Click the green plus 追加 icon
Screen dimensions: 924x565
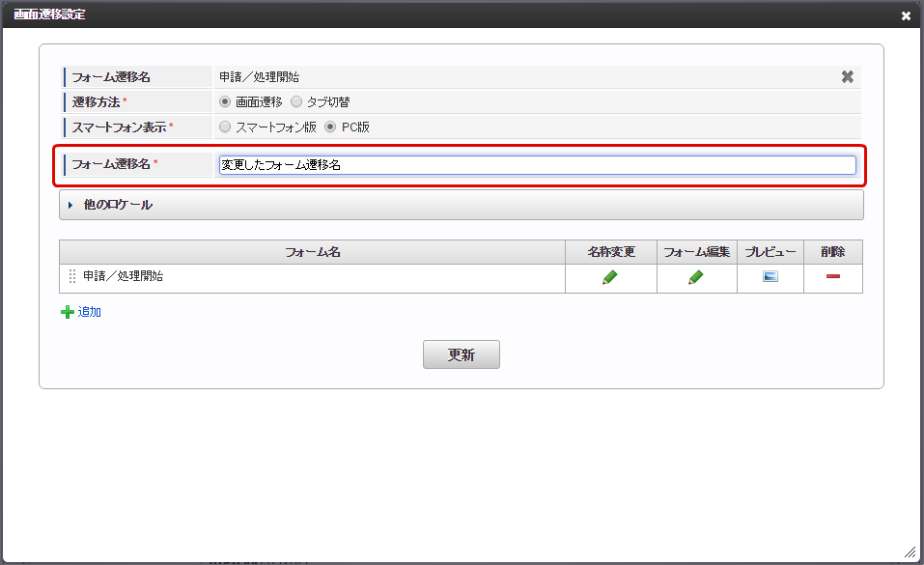pos(68,312)
